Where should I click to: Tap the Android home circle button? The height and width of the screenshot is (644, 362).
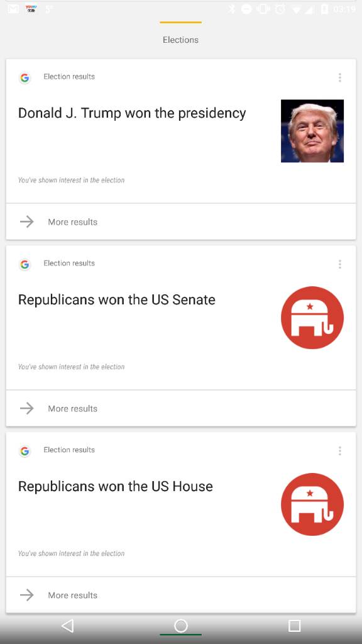click(x=181, y=626)
